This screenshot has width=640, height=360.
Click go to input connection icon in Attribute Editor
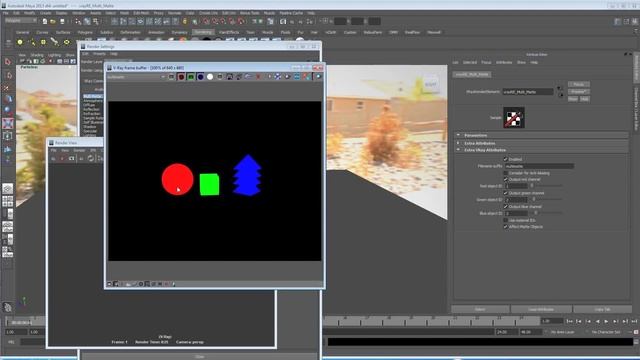560,88
